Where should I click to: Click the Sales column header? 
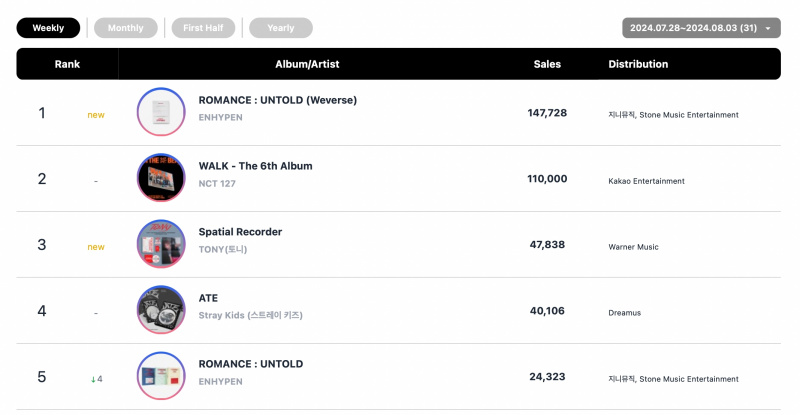[547, 64]
